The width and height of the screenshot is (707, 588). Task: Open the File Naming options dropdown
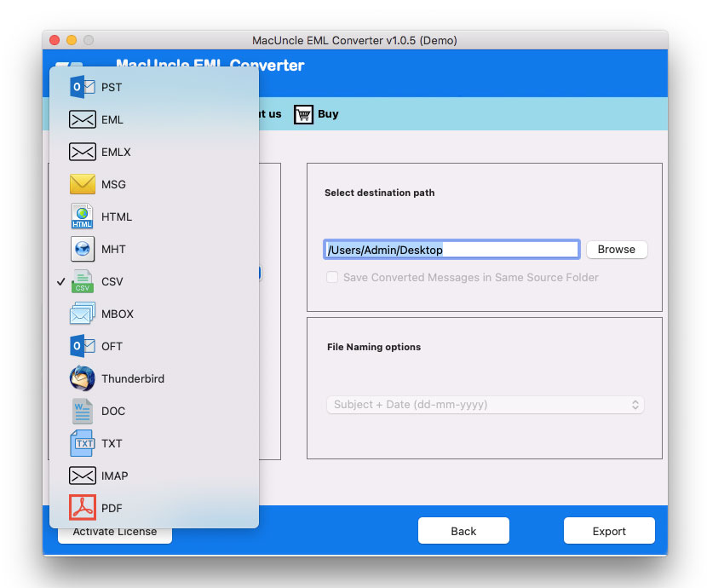486,405
